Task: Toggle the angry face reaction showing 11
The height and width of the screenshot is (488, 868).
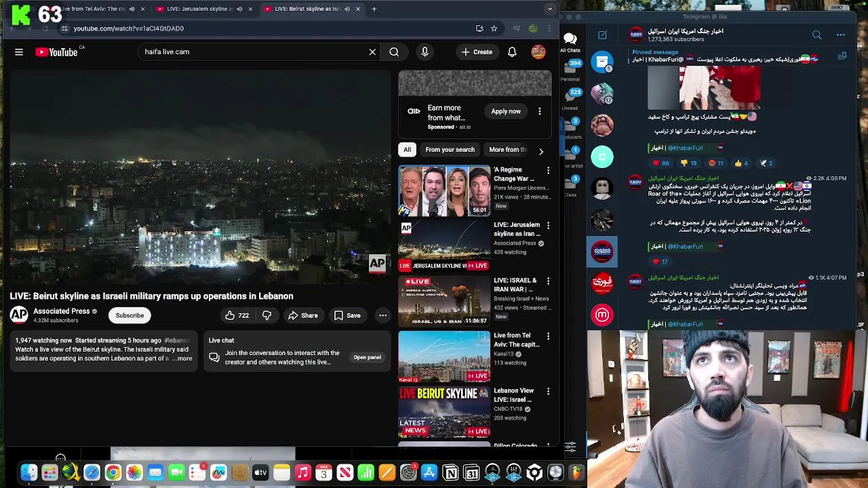Action: click(715, 163)
